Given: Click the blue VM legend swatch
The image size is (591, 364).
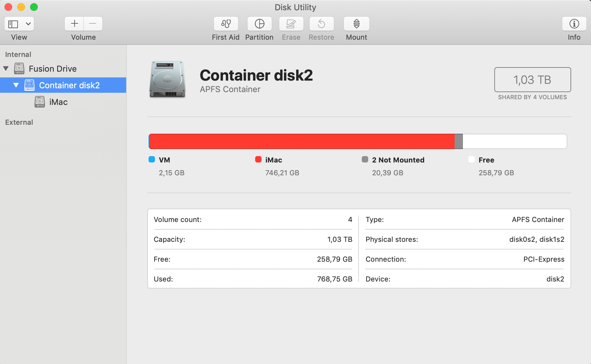Looking at the screenshot, I should tap(152, 159).
